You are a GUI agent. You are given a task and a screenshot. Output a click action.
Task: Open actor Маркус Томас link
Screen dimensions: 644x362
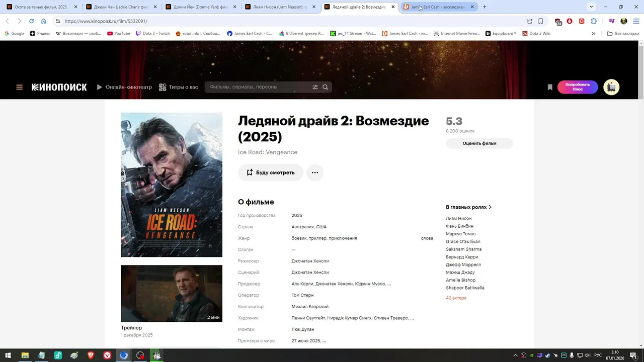coord(460,234)
